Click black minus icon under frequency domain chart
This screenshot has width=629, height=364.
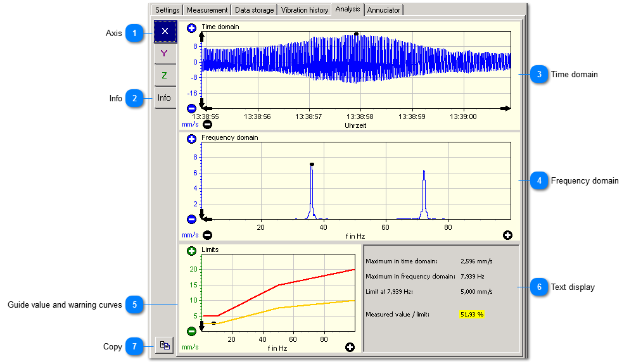(207, 235)
